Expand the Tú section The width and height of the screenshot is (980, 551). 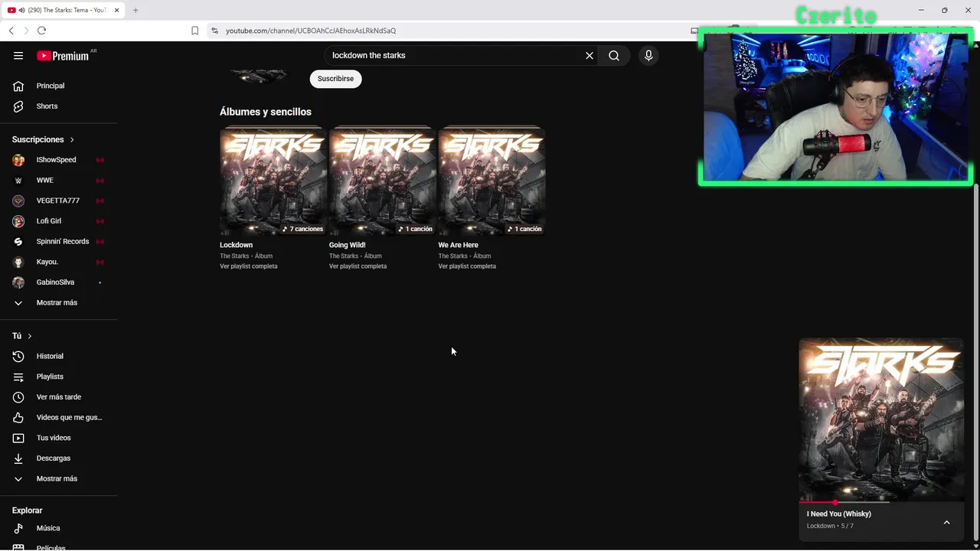[22, 336]
